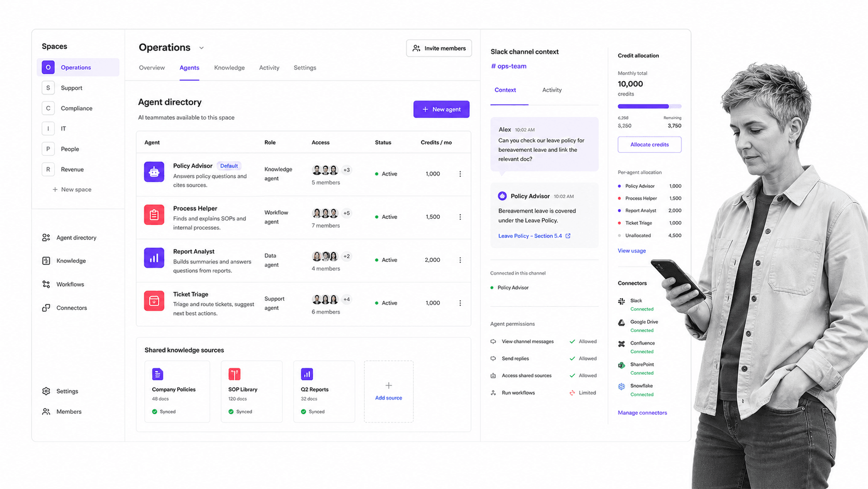The width and height of the screenshot is (868, 489).
Task: Create a New agent
Action: pyautogui.click(x=441, y=109)
